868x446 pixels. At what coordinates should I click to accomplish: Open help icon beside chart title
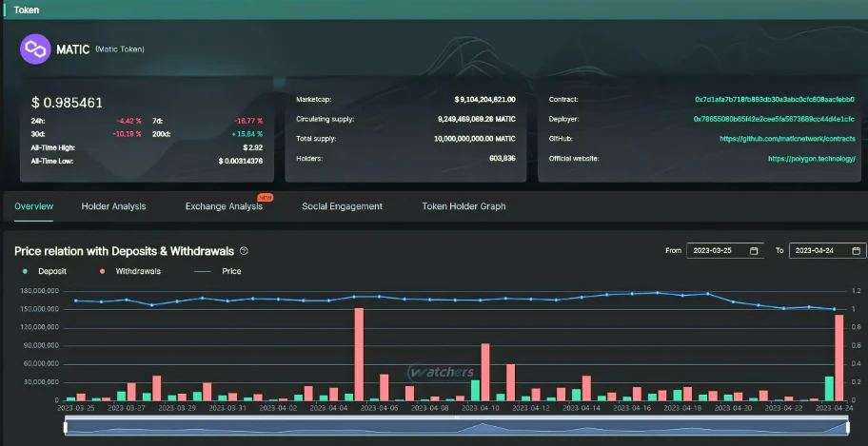pos(245,251)
